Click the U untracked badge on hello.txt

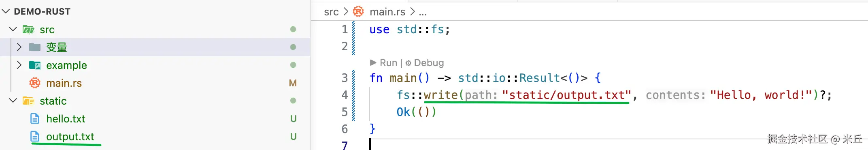pos(293,119)
